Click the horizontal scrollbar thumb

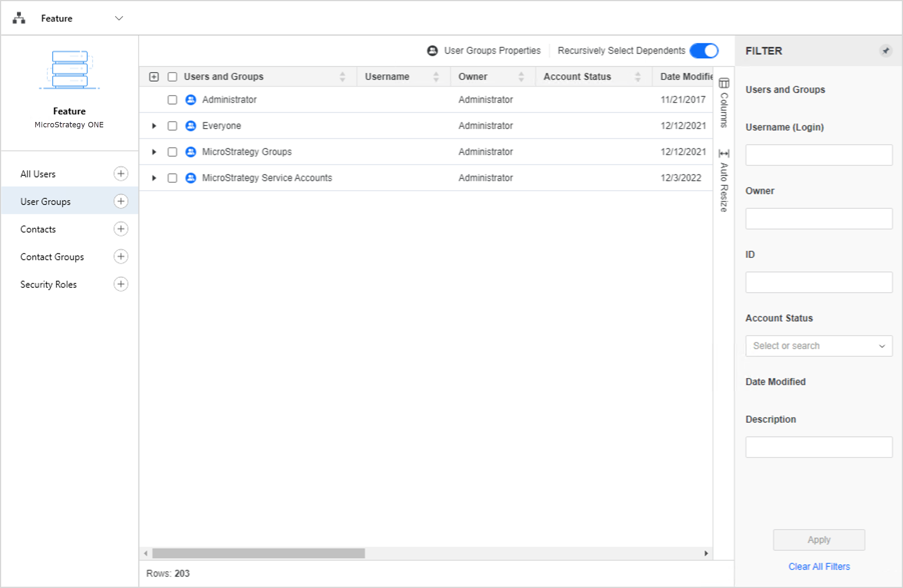[x=258, y=553]
